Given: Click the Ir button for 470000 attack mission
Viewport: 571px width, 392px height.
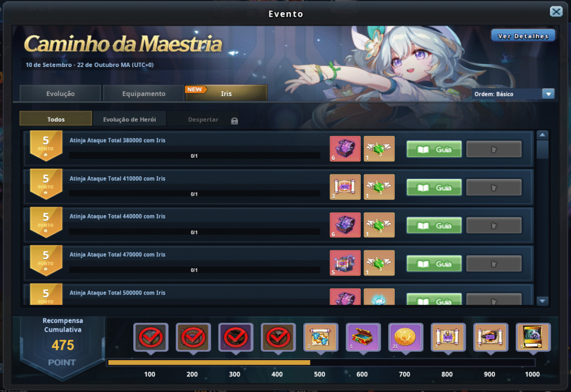Looking at the screenshot, I should (494, 264).
